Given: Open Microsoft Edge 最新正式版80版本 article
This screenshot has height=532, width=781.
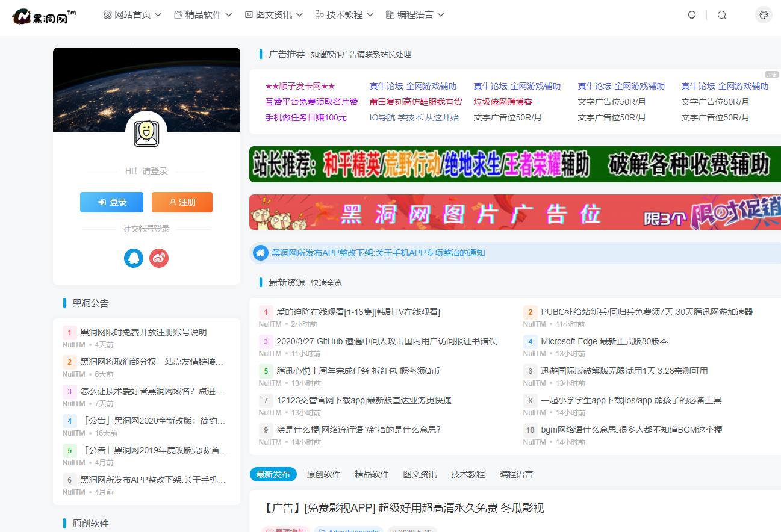Looking at the screenshot, I should (x=605, y=341).
